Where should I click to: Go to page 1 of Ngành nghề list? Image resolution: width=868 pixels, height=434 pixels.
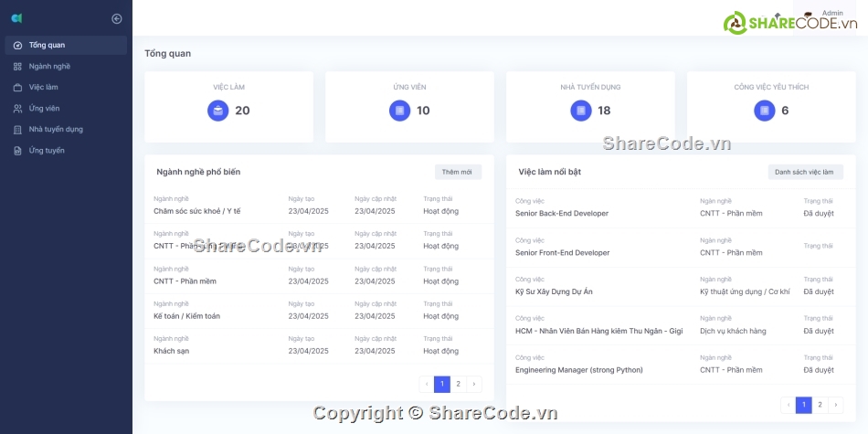pos(441,384)
